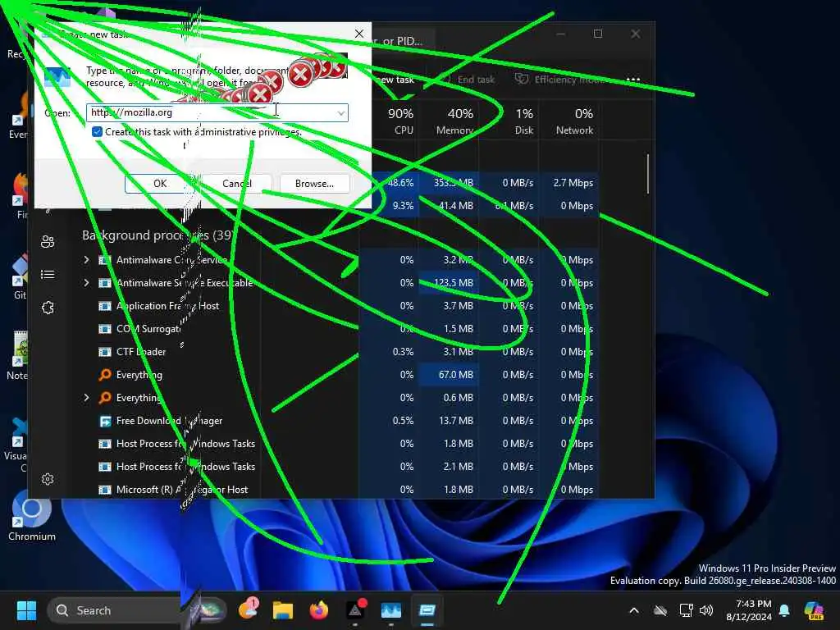Click the Open text field containing mozilla.org
Image resolution: width=840 pixels, height=630 pixels.
[217, 112]
